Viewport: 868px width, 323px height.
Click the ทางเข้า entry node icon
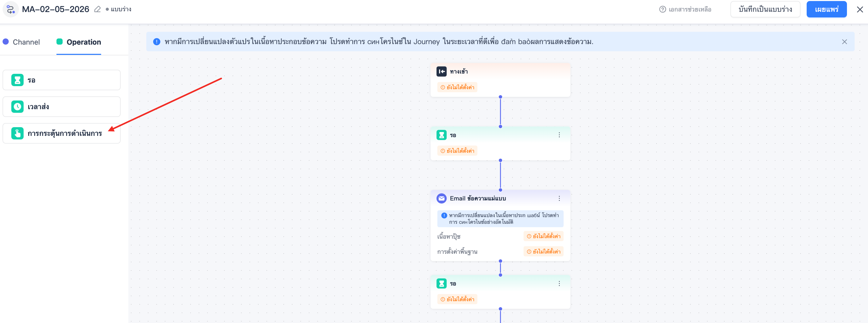pos(441,71)
